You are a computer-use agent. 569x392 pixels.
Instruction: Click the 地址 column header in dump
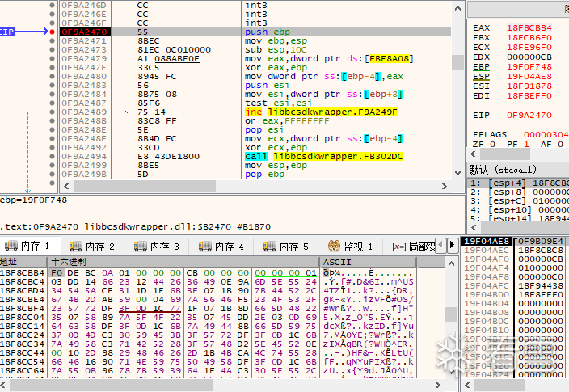pyautogui.click(x=23, y=262)
